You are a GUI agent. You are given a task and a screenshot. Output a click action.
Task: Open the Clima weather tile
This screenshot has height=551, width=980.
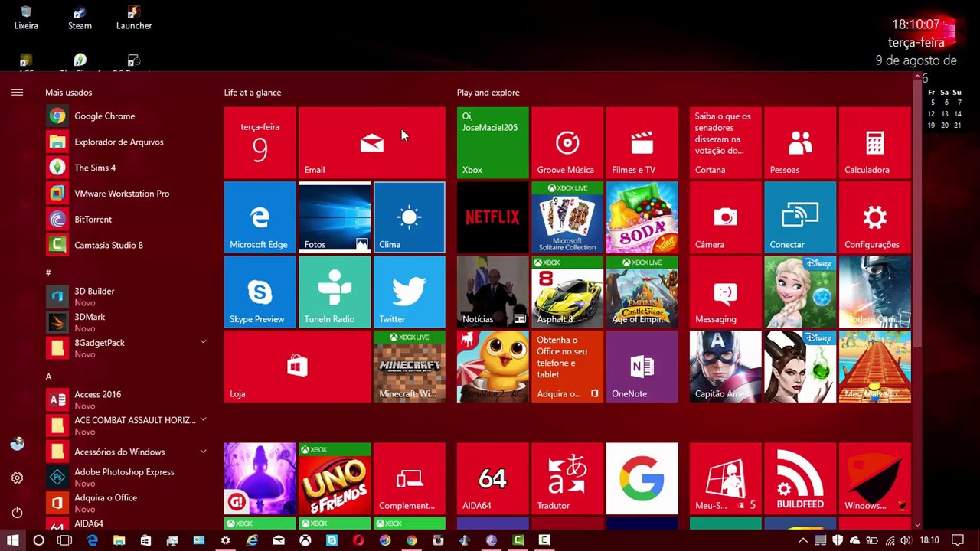[x=409, y=217]
